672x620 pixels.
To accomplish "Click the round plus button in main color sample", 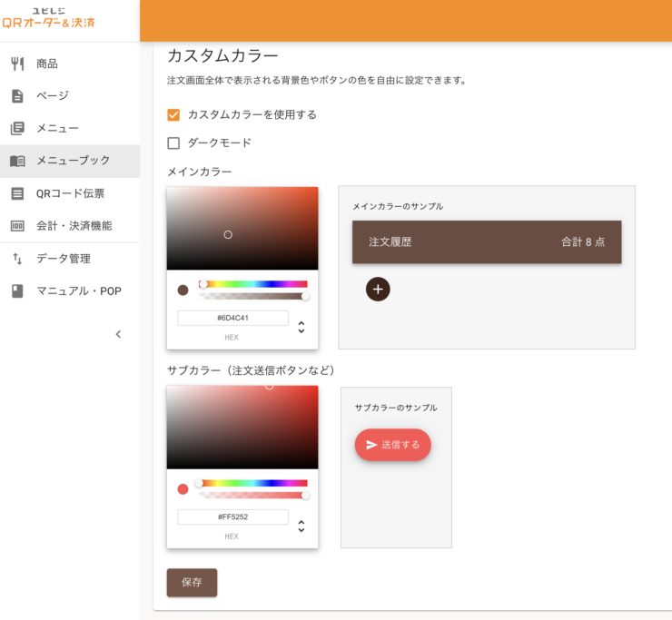I will tap(378, 290).
